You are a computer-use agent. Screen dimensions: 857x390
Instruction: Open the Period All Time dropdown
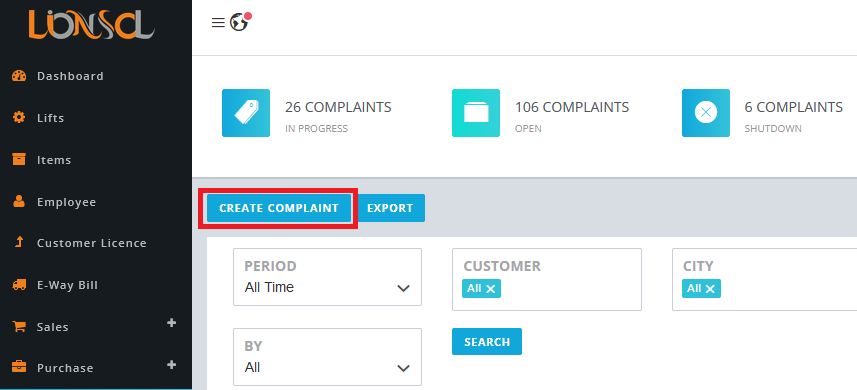pyautogui.click(x=327, y=277)
